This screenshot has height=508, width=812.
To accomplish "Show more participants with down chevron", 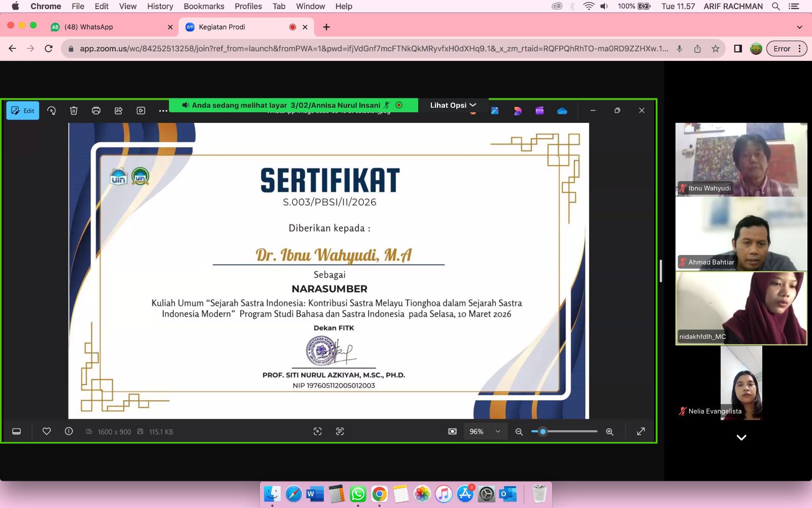I will (x=741, y=437).
